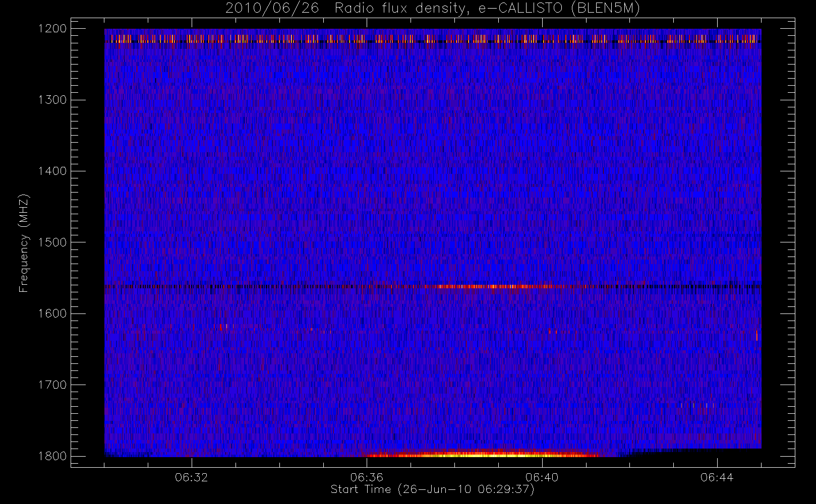This screenshot has width=816, height=504.
Task: Select the 1200 frequency tick label
Action: click(x=52, y=29)
